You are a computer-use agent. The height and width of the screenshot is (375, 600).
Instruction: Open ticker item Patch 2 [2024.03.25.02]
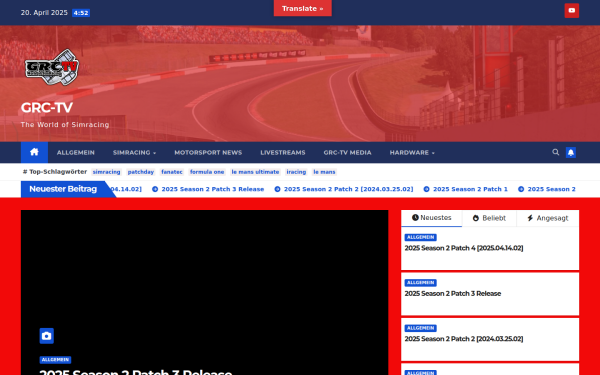click(x=344, y=189)
